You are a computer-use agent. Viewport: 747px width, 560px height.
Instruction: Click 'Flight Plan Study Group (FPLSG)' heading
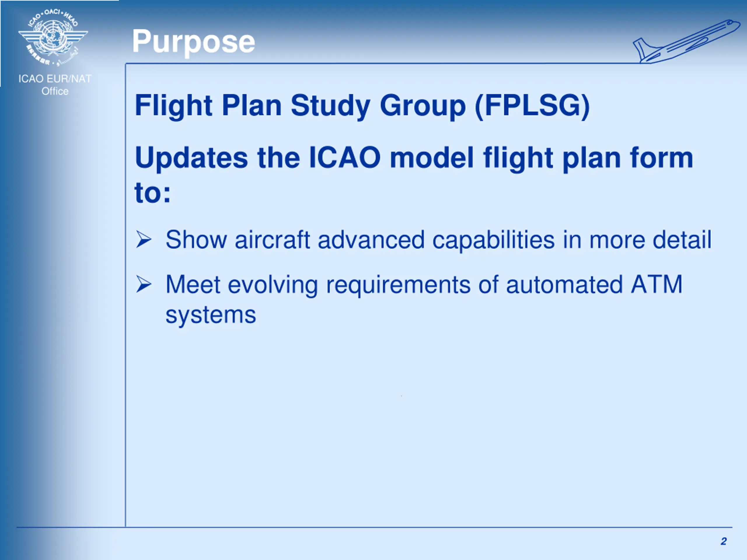(x=362, y=106)
